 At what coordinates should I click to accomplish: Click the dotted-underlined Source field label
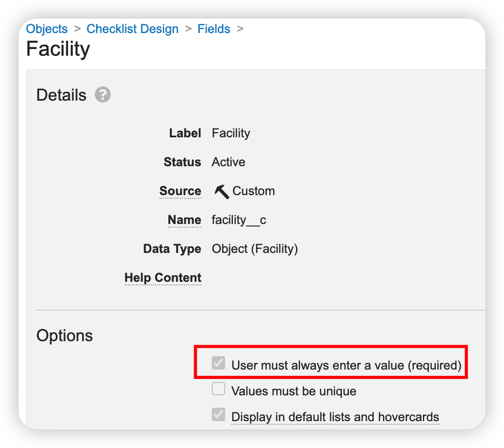180,191
